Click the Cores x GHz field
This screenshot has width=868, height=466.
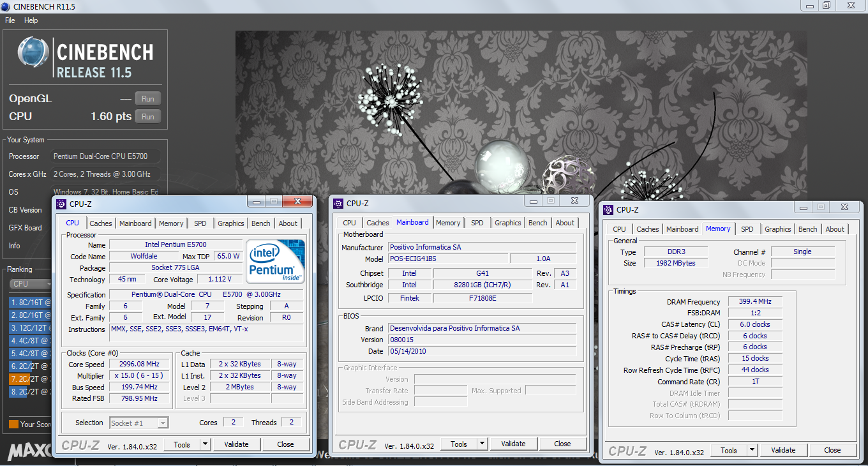(106, 174)
